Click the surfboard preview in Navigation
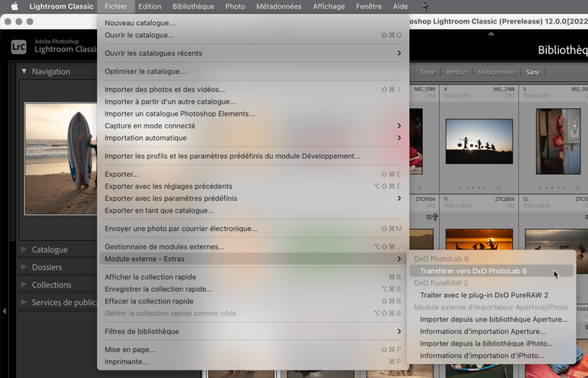 pos(61,159)
